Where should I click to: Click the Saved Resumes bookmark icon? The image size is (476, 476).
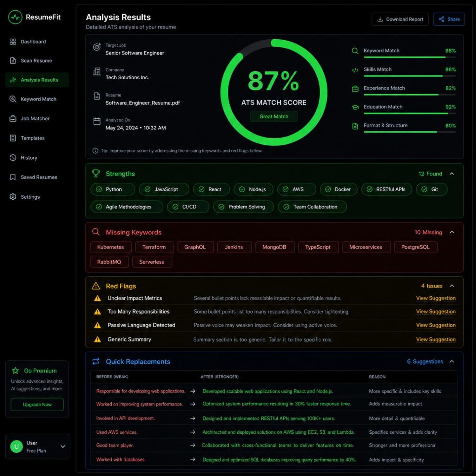point(13,177)
